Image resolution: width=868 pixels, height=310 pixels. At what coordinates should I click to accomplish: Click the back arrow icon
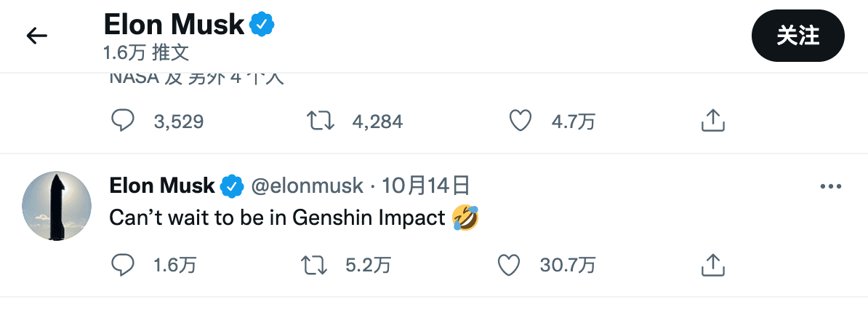[x=36, y=35]
